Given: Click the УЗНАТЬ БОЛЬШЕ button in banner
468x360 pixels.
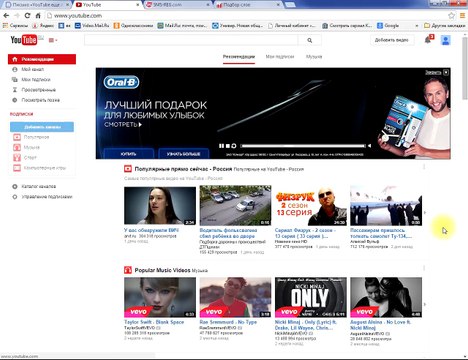Looking at the screenshot, I should pos(183,154).
